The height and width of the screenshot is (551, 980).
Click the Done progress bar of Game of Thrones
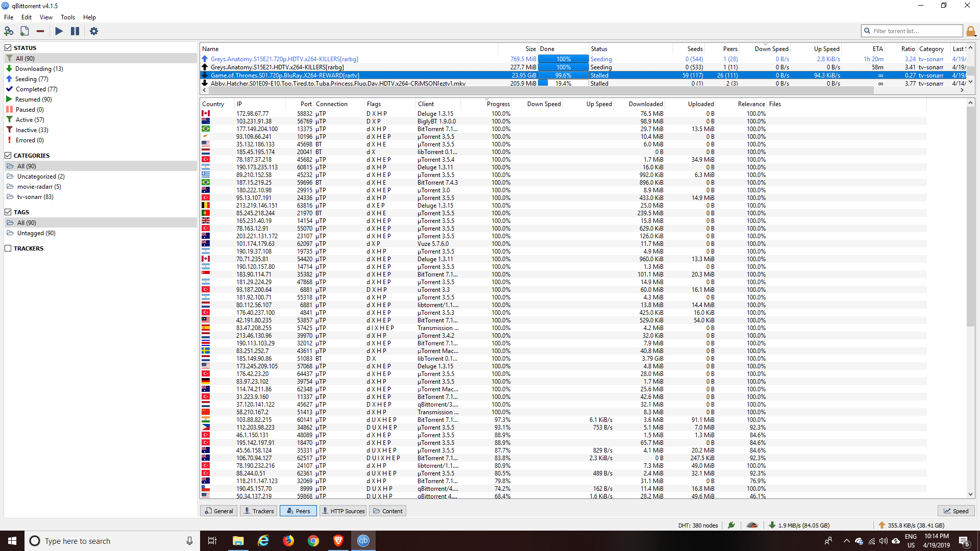tap(563, 75)
